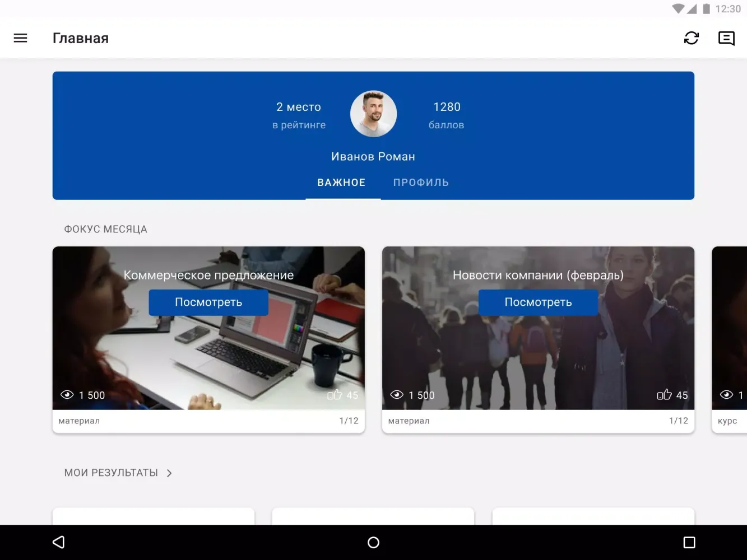Open the hamburger navigation menu
Screen dimensions: 747x560
pos(20,38)
